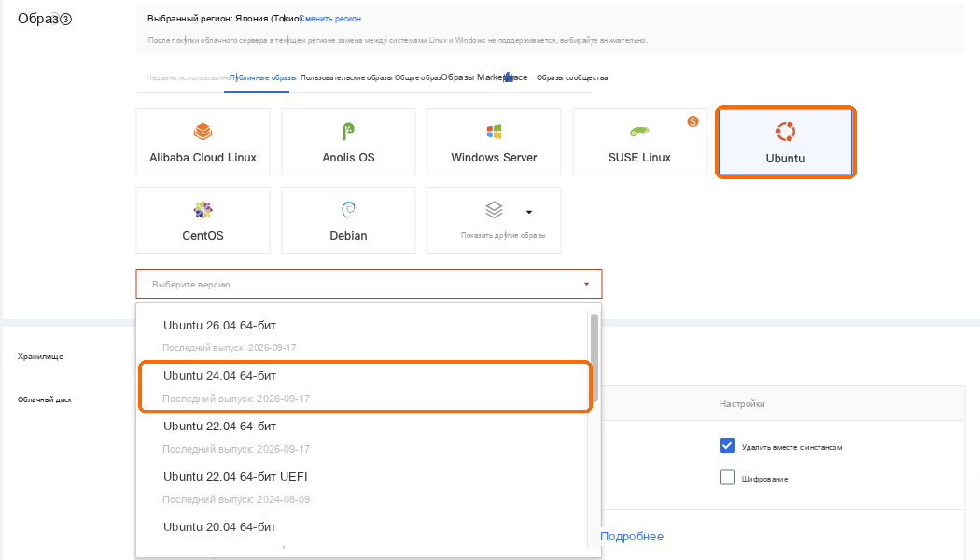Click the Выбранный регион: Япония (Токио) text
Screen dimensions: 980x560
coord(224,19)
